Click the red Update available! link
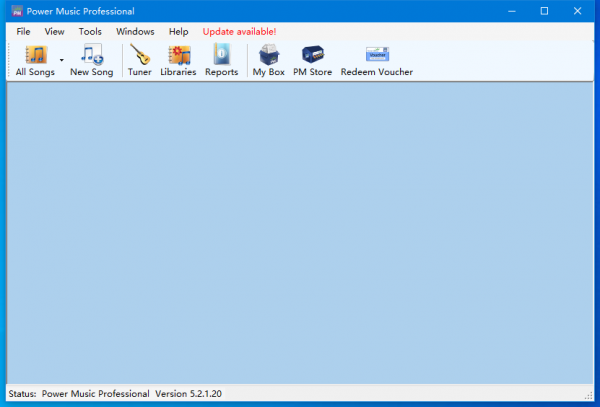 point(239,31)
